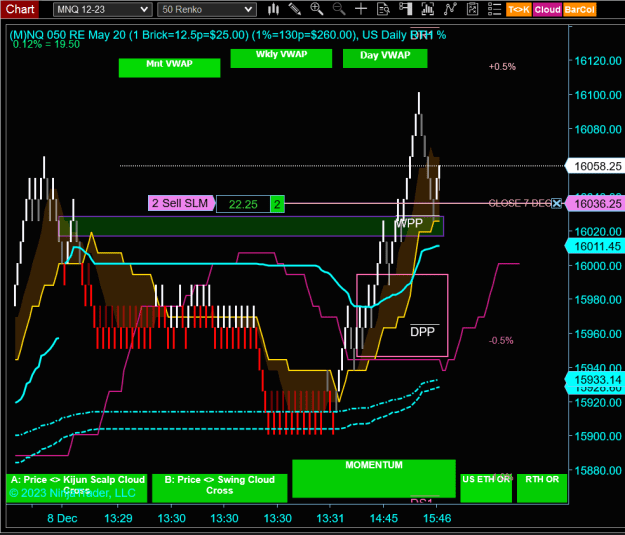Click the CLOSE 7 DEC line label
Screen dimensions: 625x535
point(520,203)
